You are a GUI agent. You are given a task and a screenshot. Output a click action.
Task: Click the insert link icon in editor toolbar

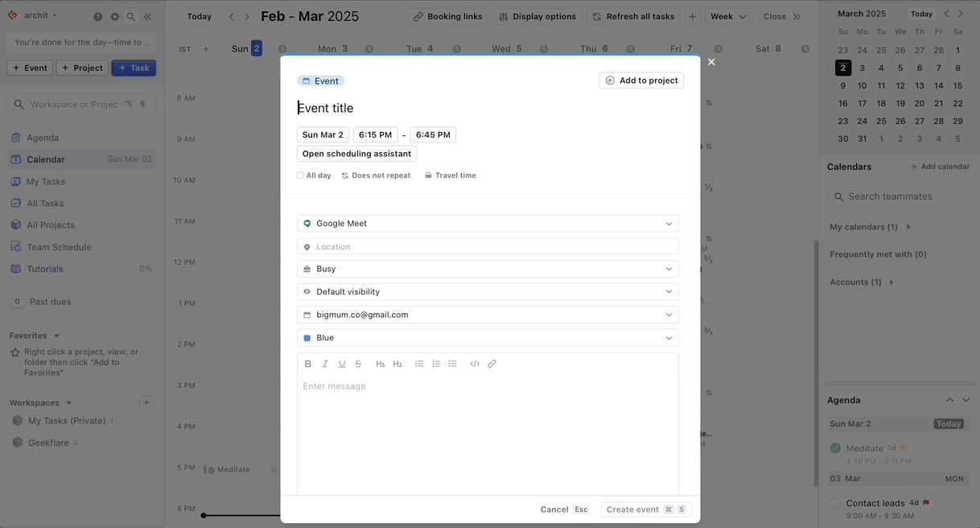click(x=492, y=364)
